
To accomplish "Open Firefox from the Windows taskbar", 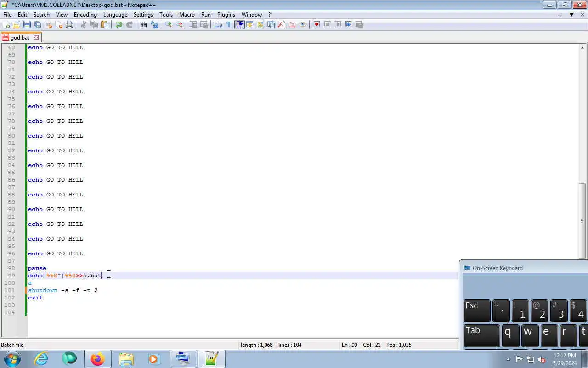I will [97, 359].
